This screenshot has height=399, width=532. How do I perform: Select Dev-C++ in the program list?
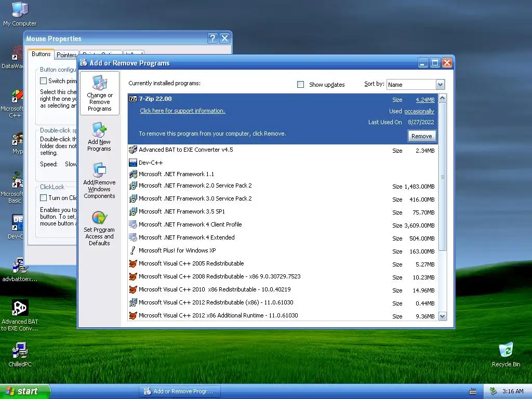point(283,163)
